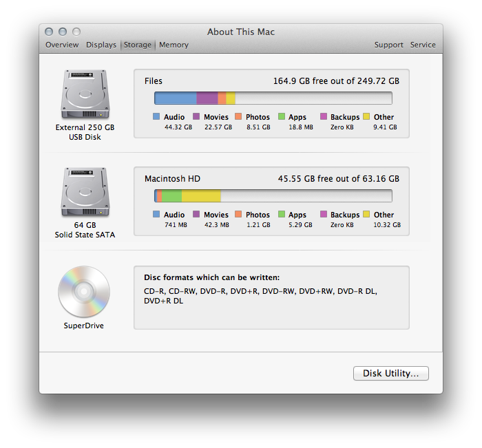Image resolution: width=482 pixels, height=448 pixels.
Task: Click '45.55 GB free out of 63.16 GB'
Action: tap(339, 179)
